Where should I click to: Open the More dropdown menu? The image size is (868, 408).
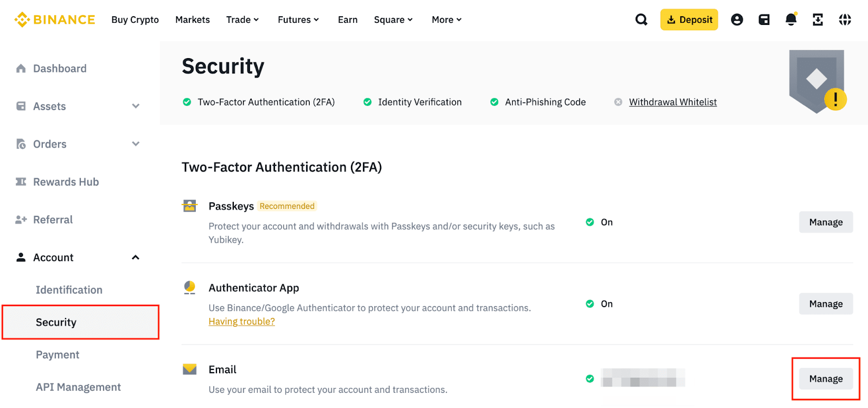(x=446, y=20)
